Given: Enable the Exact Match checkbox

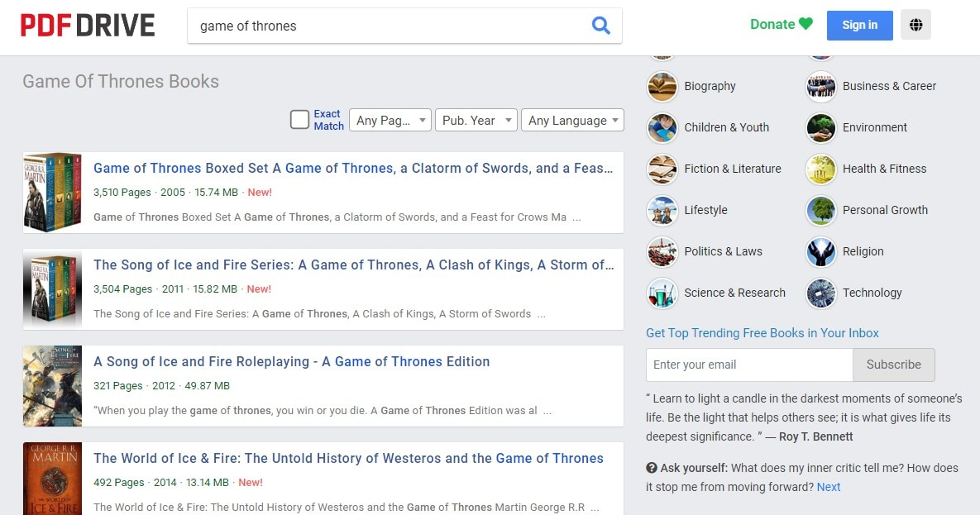Looking at the screenshot, I should click(x=299, y=120).
